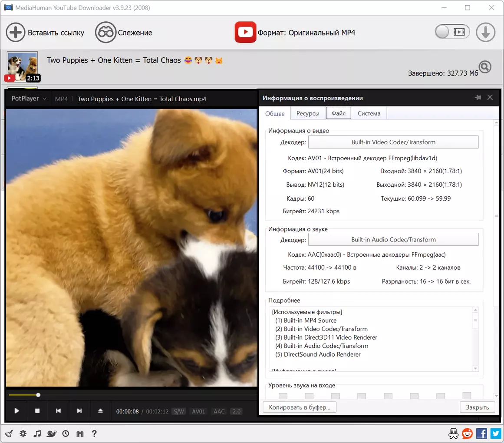This screenshot has height=443, width=504.
Task: Click the Built-in Audio Codec/Transform decoder button
Action: coord(393,239)
